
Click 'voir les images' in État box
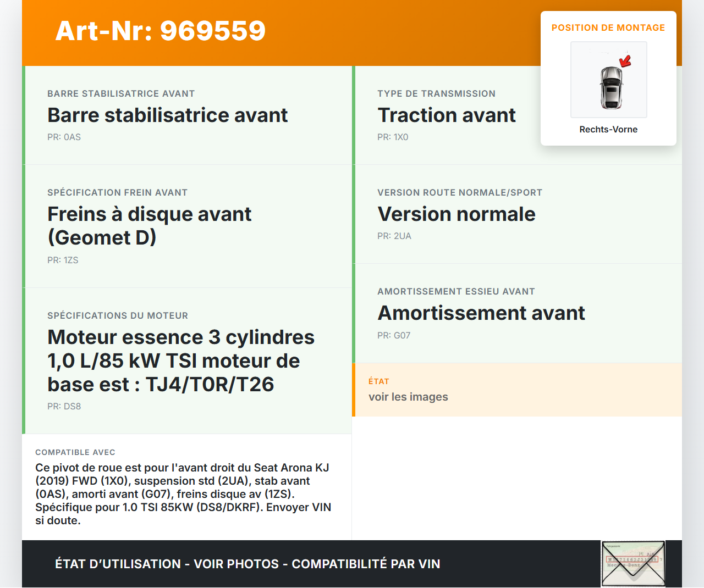pos(408,397)
